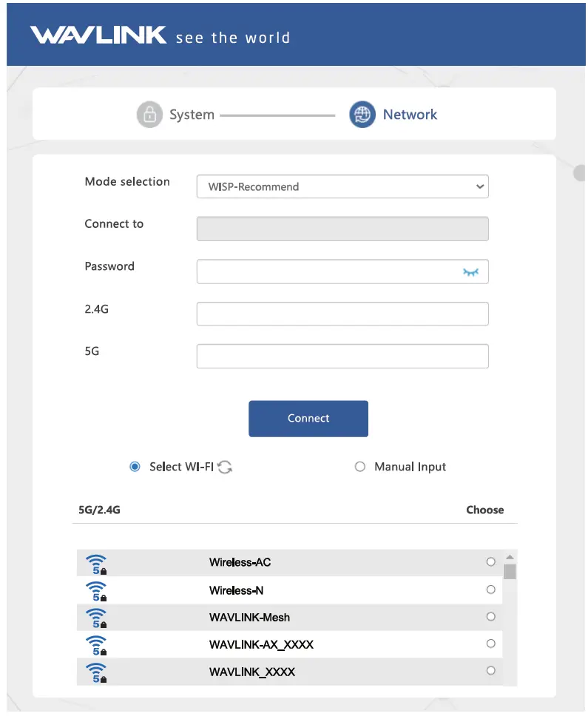Click the Password input field
The height and width of the screenshot is (719, 588).
(329, 271)
